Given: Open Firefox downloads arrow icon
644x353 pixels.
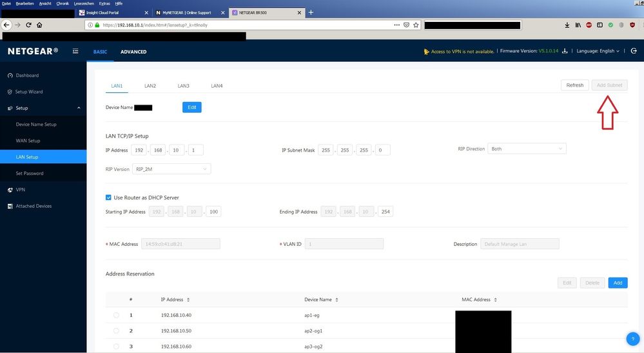Looking at the screenshot, I should (x=567, y=25).
